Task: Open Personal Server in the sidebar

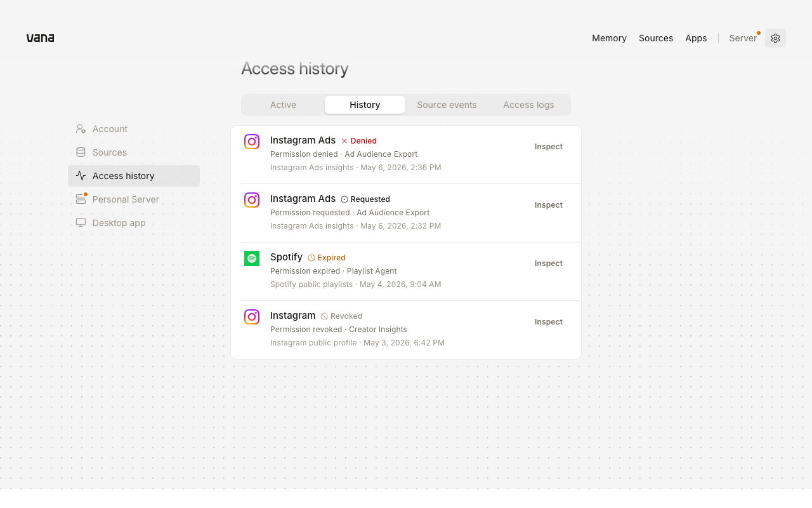Action: (134, 199)
